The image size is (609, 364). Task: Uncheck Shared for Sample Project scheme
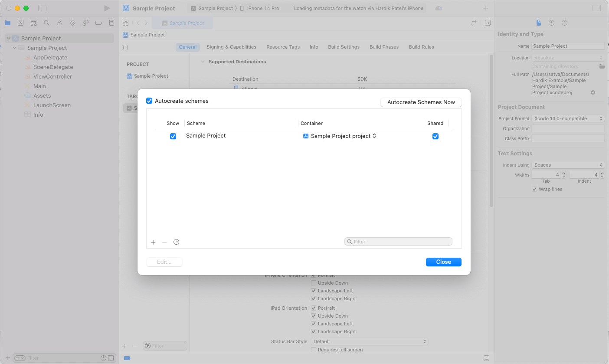click(435, 136)
